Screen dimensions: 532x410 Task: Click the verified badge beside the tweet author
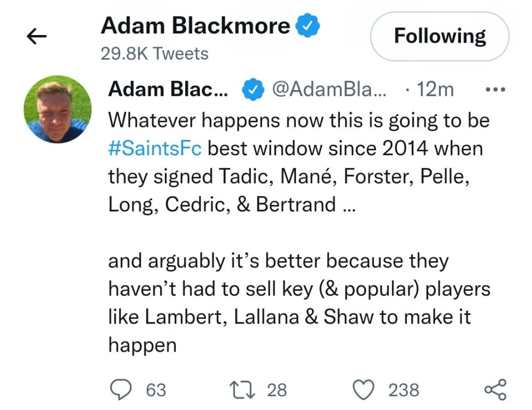252,90
